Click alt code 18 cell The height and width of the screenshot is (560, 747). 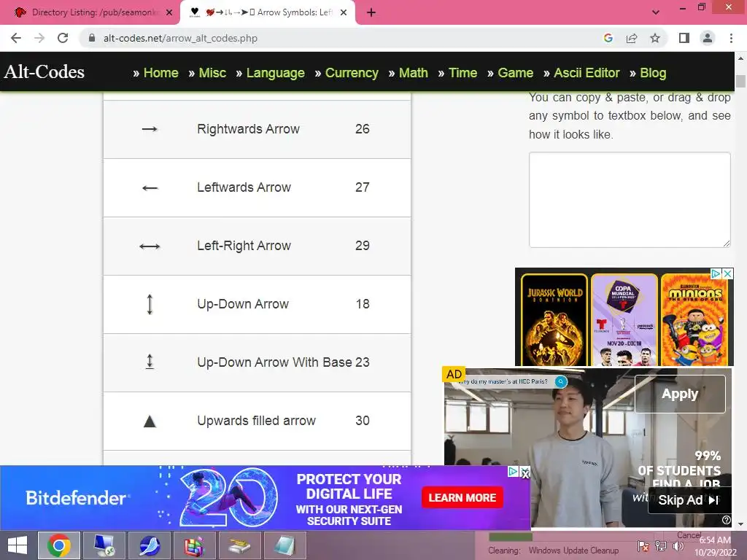click(x=363, y=304)
